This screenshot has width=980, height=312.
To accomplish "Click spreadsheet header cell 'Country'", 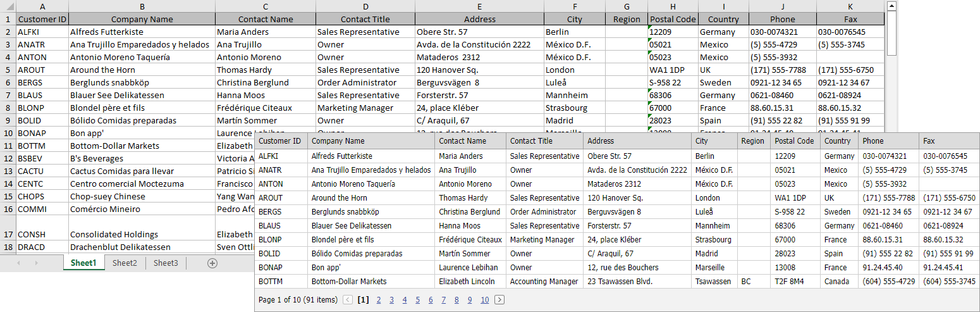I will pos(723,19).
